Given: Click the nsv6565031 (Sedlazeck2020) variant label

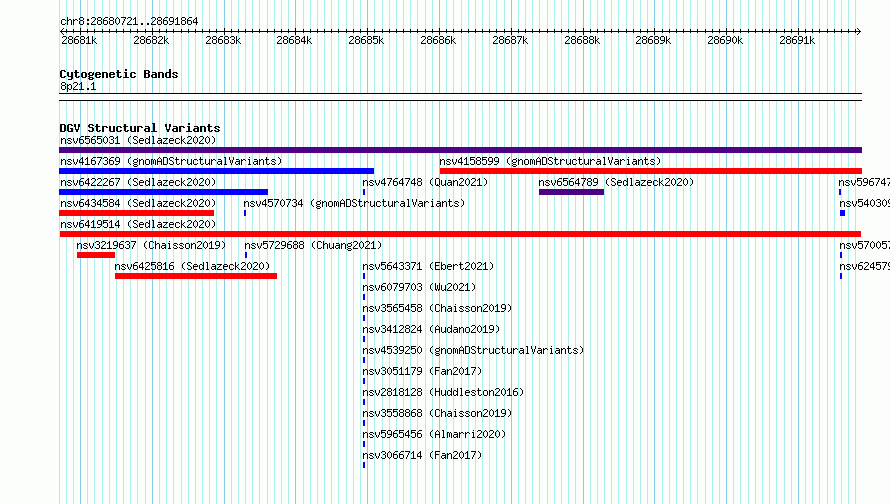Looking at the screenshot, I should click(138, 140).
